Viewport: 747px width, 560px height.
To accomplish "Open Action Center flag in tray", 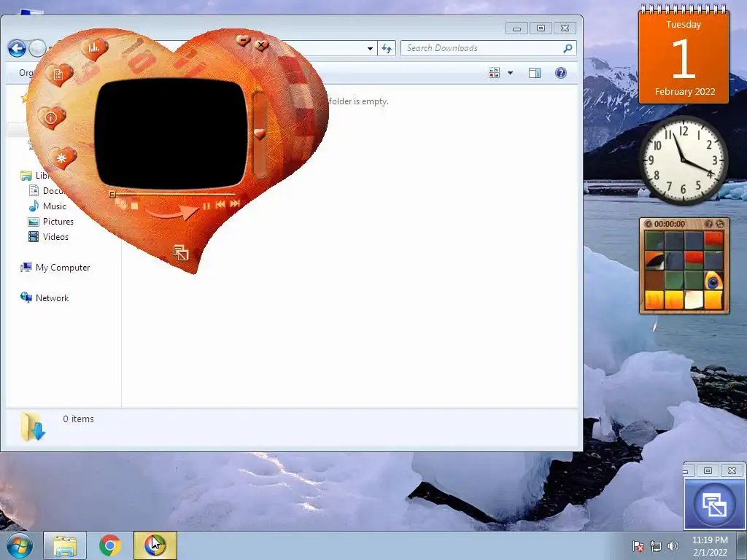I will (x=638, y=546).
